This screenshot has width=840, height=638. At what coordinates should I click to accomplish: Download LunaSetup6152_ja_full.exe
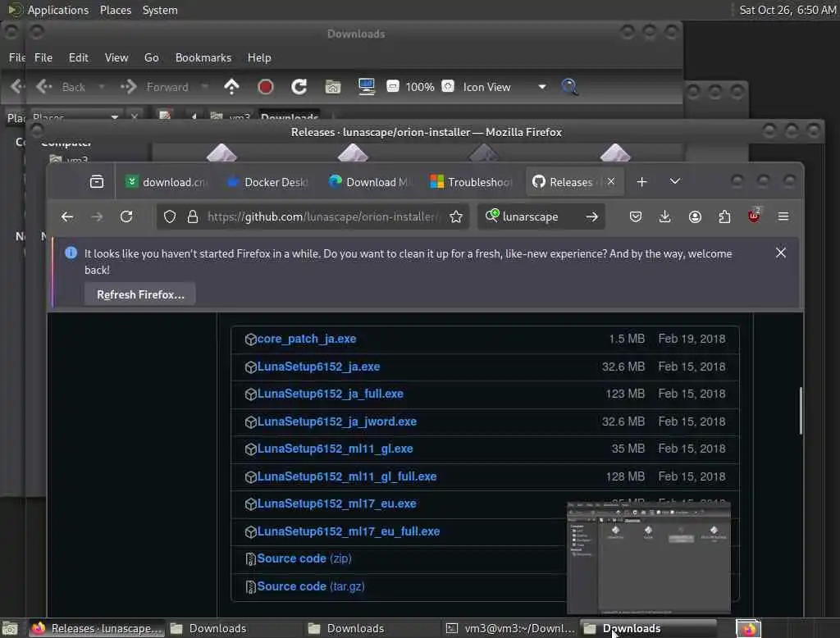[x=330, y=394]
